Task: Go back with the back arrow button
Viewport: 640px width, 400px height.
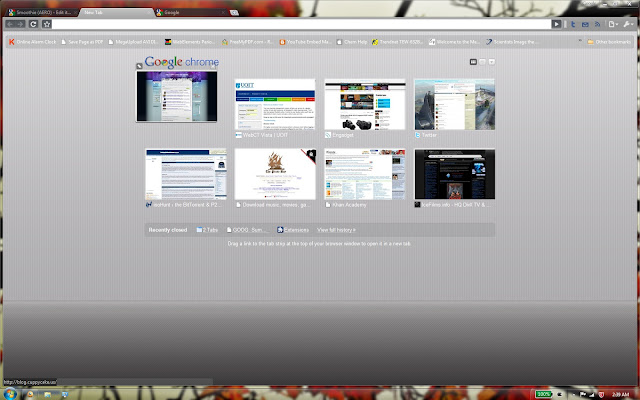Action: pyautogui.click(x=10, y=24)
